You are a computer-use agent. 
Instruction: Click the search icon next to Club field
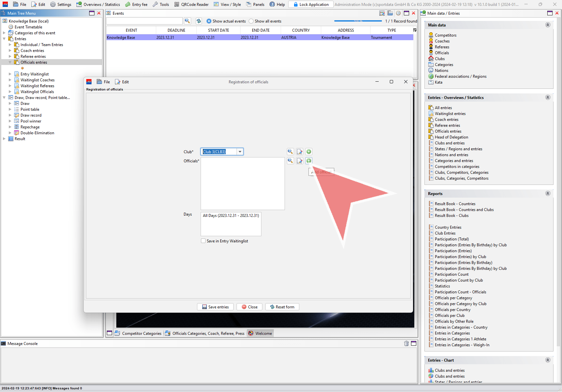tap(290, 152)
